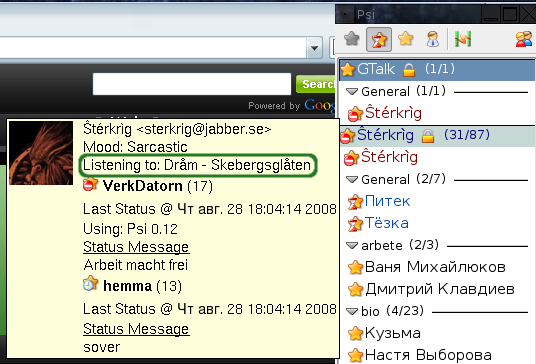Select Štérkrìg contact under GTalk General
Viewport: 536px width, 364px height.
[x=393, y=113]
